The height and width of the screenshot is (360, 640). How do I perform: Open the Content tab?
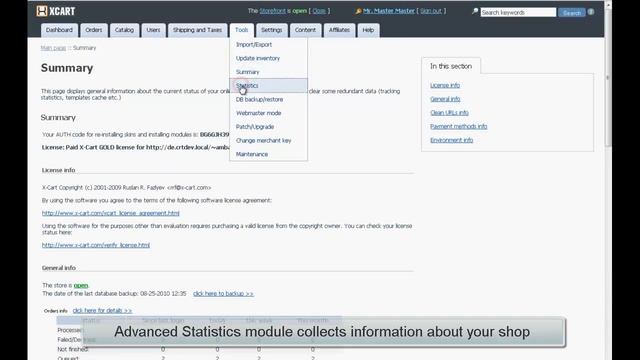305,30
